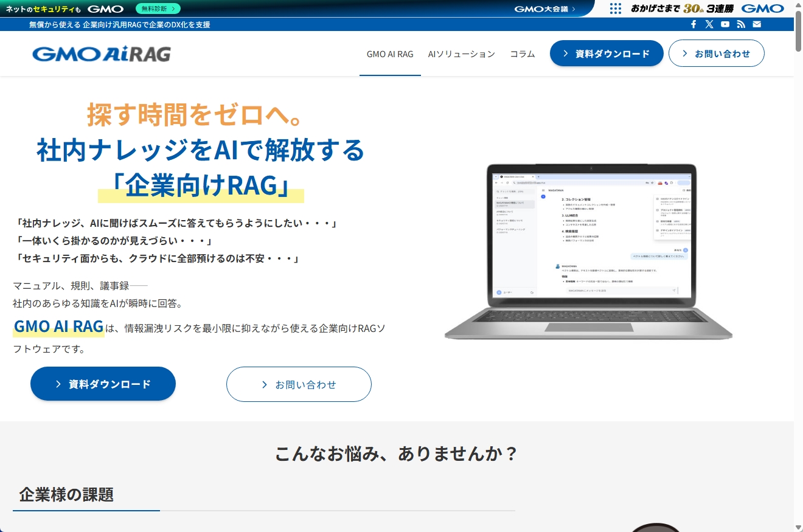Click the 無償から使える 企業向け汎用RAG tagline

click(x=120, y=25)
